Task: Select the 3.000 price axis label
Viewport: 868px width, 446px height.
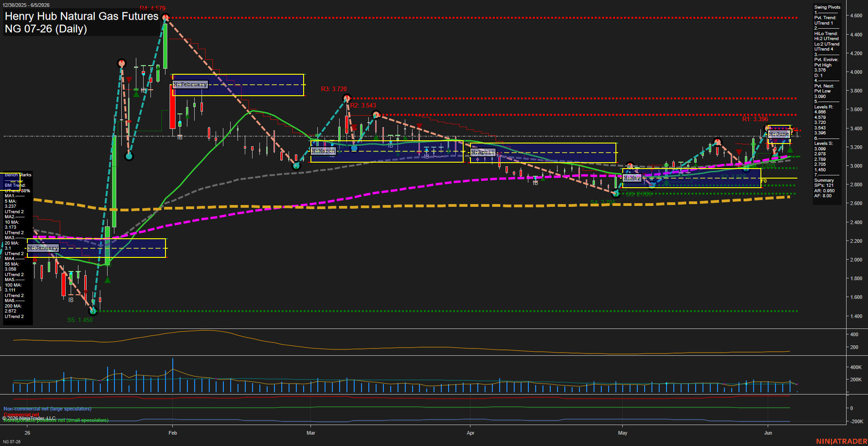Action: (856, 166)
